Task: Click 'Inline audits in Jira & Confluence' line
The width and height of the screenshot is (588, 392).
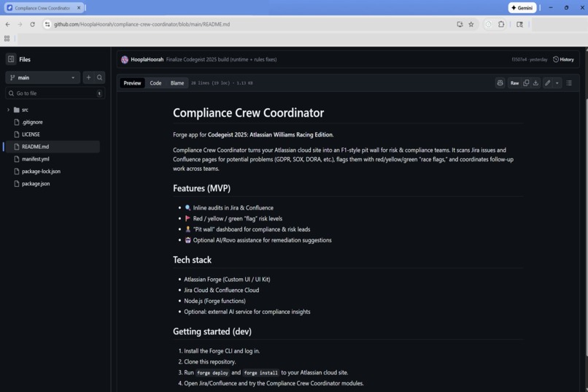Action: coord(233,208)
